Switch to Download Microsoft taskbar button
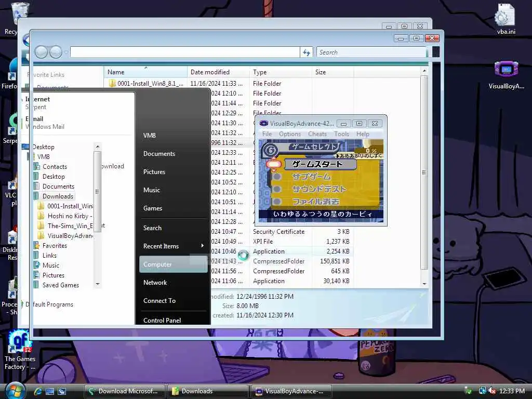The image size is (532, 399). [x=125, y=391]
